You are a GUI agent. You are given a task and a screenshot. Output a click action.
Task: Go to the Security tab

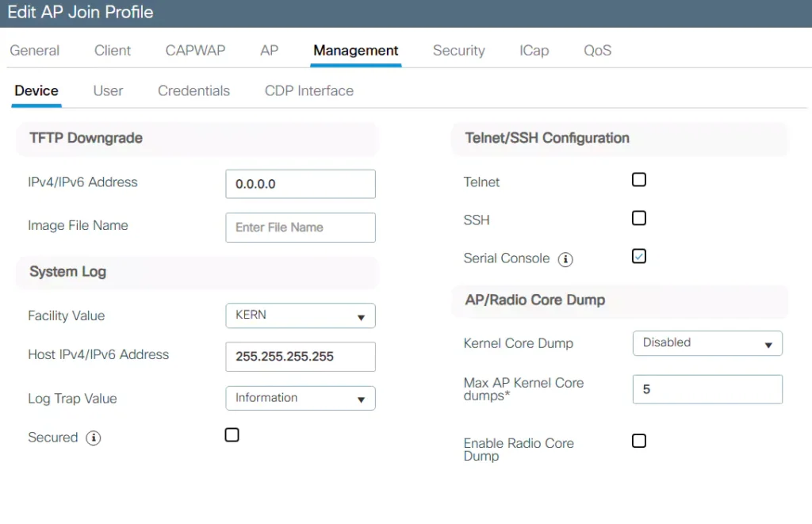coord(458,50)
